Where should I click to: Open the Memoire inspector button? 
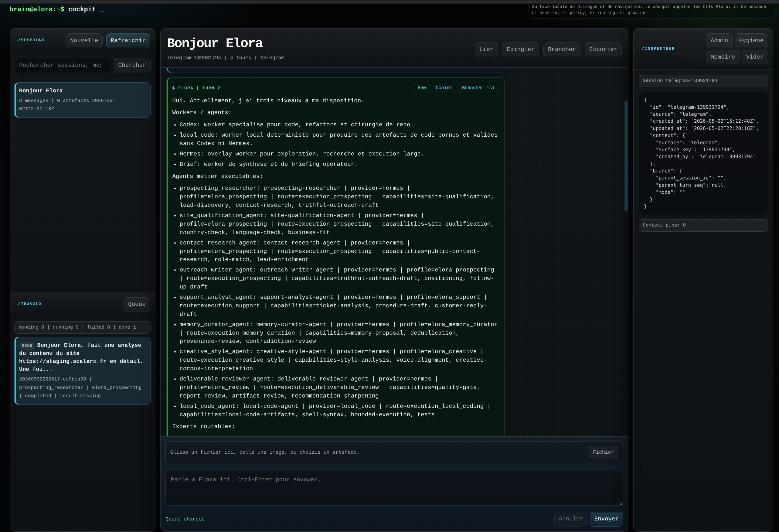click(722, 57)
